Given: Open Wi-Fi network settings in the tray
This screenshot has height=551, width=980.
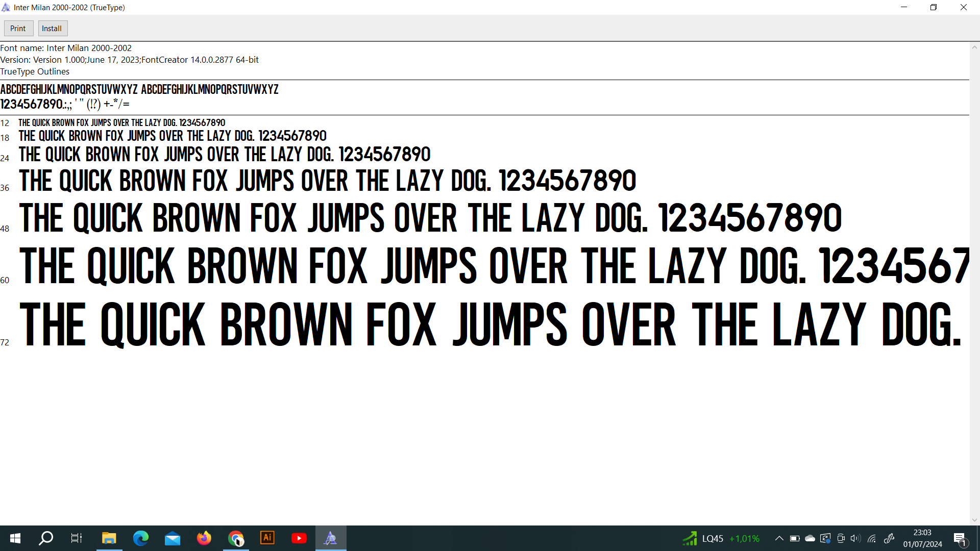Looking at the screenshot, I should coord(872,538).
